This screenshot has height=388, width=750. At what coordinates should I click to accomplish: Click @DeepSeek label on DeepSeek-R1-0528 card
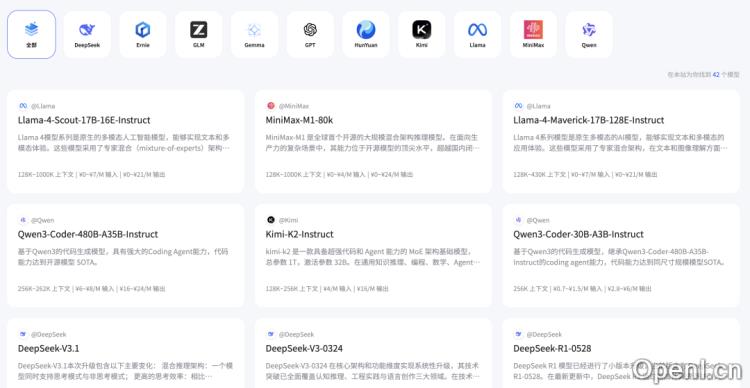coord(544,334)
